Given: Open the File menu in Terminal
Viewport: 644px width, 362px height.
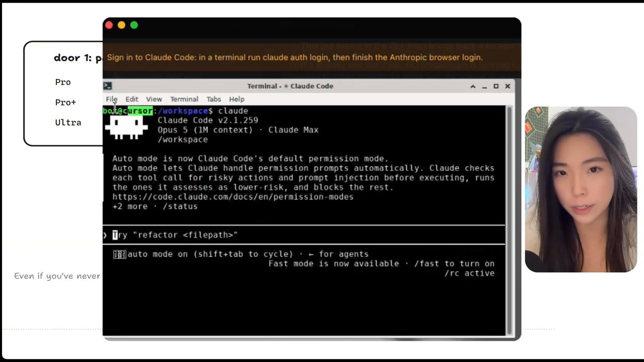Looking at the screenshot, I should click(111, 99).
